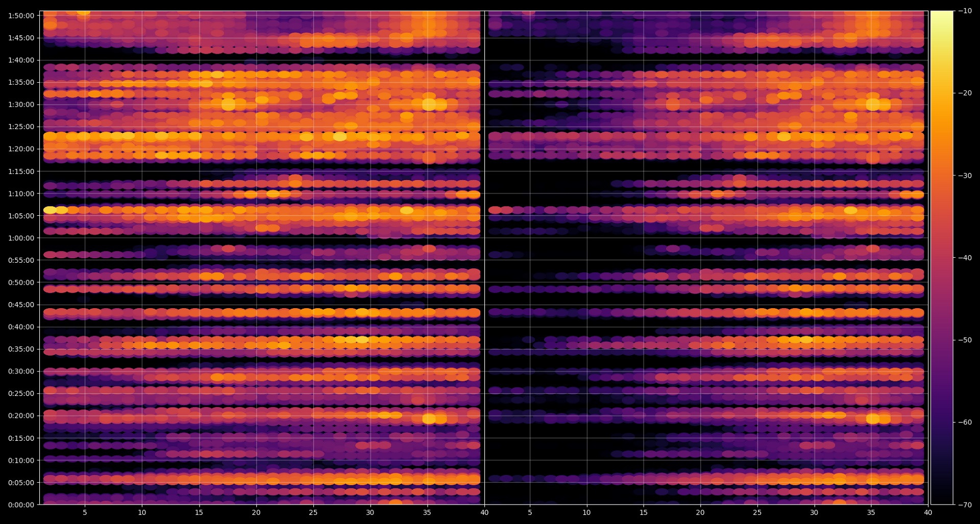Select the −40 colorbar value
Viewport: 980px width, 524px height.
965,258
